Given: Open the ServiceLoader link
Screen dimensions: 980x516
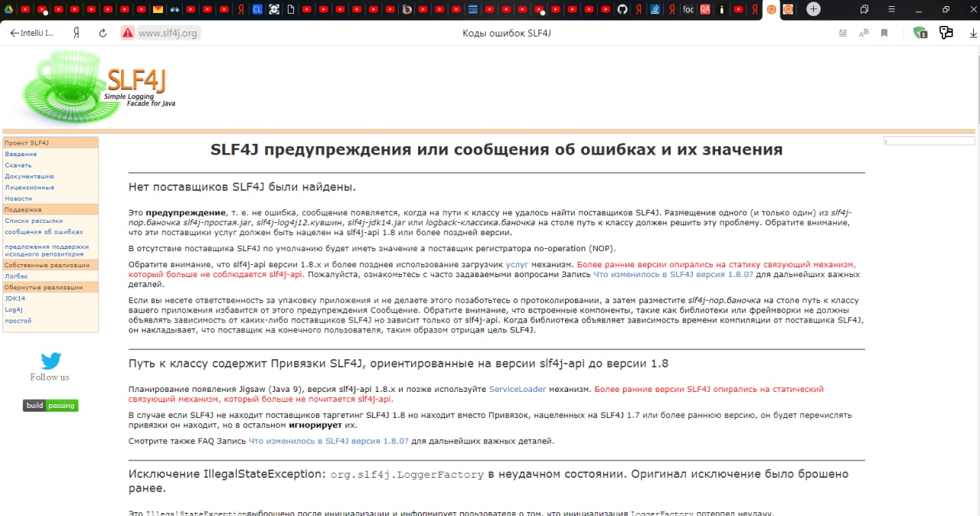Looking at the screenshot, I should pyautogui.click(x=518, y=389).
